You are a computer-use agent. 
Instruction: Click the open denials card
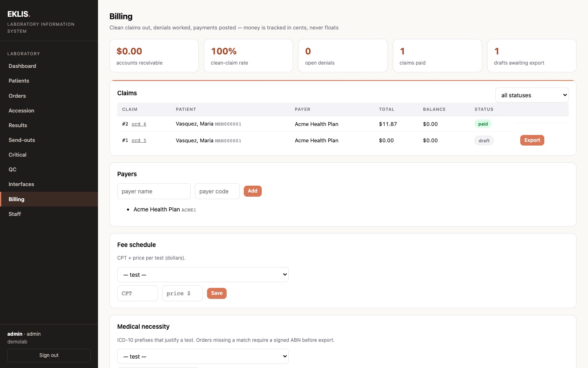(343, 56)
